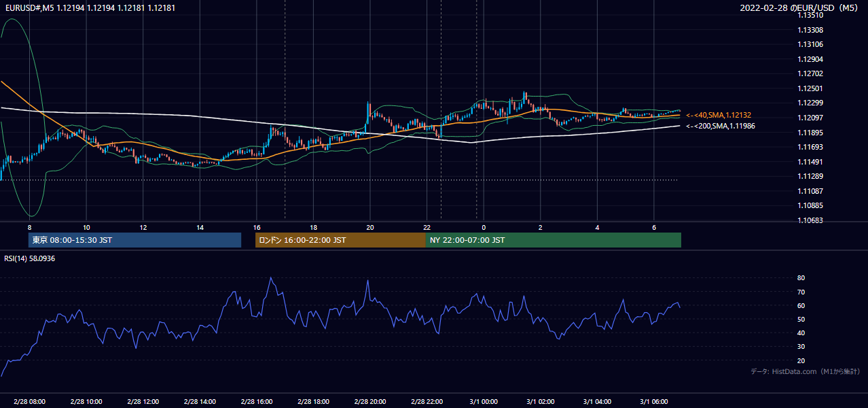
Task: Click the price axis value 1.10885
Action: [x=810, y=205]
